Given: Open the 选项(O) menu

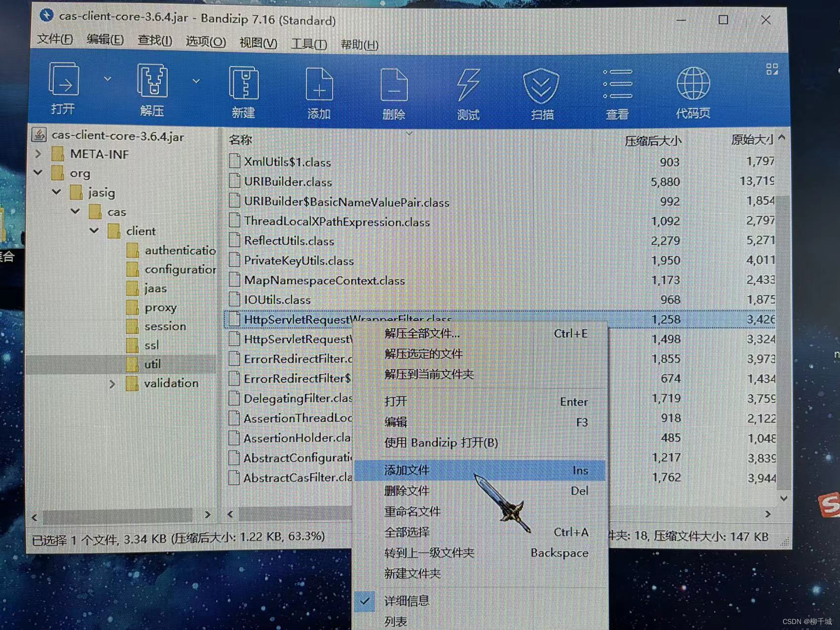Looking at the screenshot, I should pyautogui.click(x=205, y=41).
